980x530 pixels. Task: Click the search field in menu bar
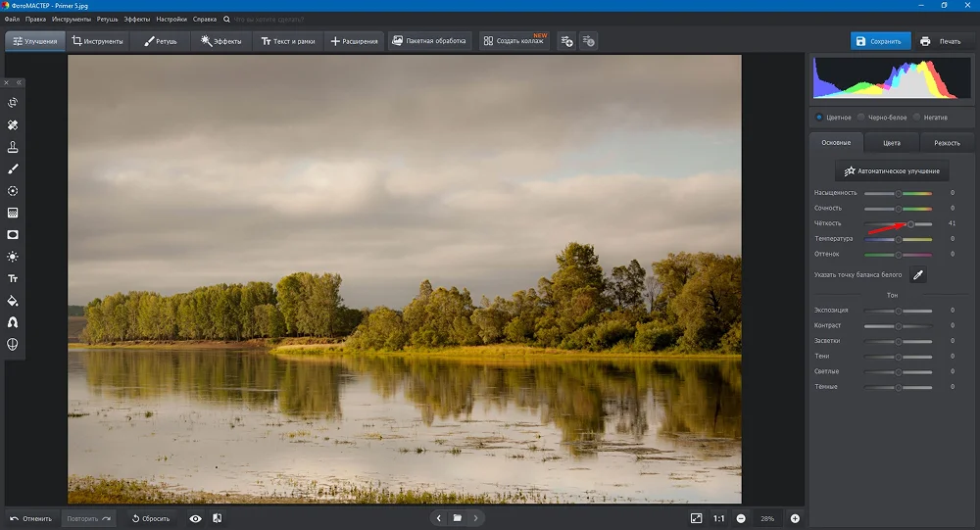point(269,20)
